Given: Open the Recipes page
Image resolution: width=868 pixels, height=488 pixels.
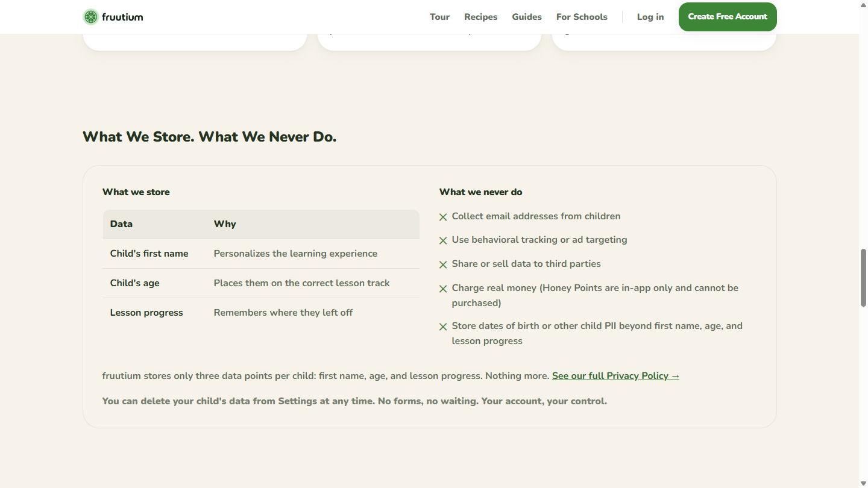Looking at the screenshot, I should coord(480,17).
